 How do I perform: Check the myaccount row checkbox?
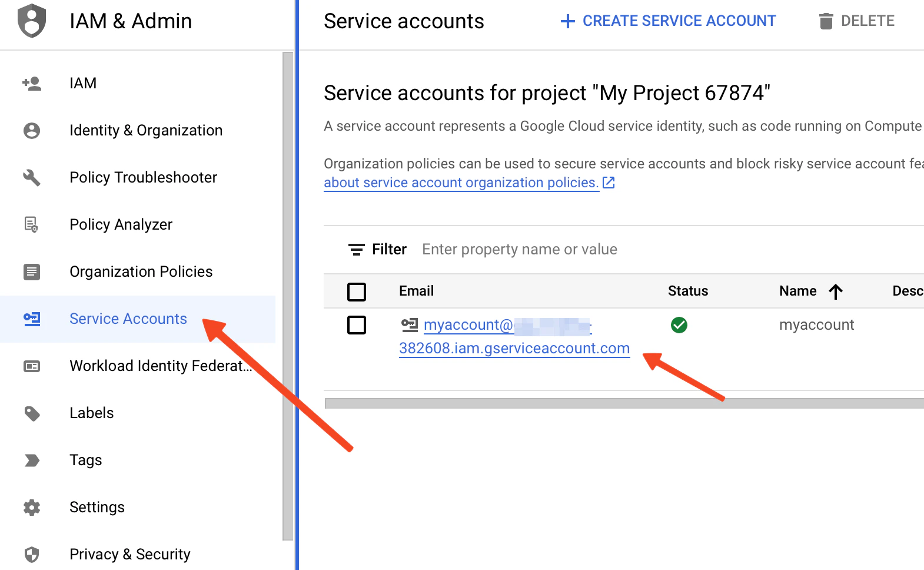(x=357, y=324)
